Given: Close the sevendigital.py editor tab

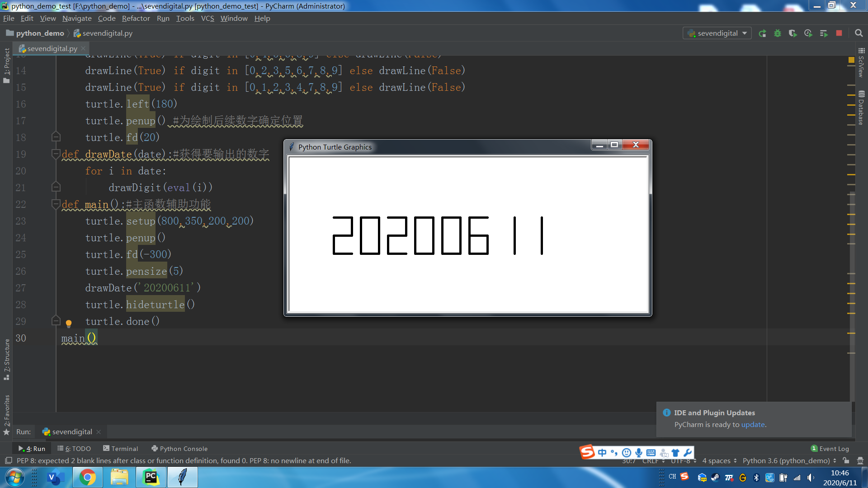Looking at the screenshot, I should [x=84, y=48].
